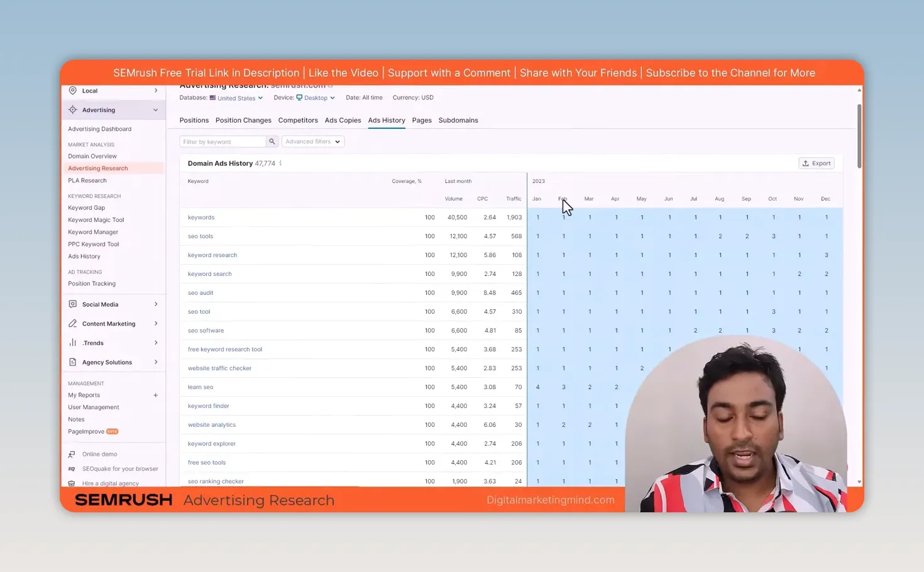This screenshot has height=572, width=924.
Task: Sort by the Traffic column header
Action: [x=514, y=199]
